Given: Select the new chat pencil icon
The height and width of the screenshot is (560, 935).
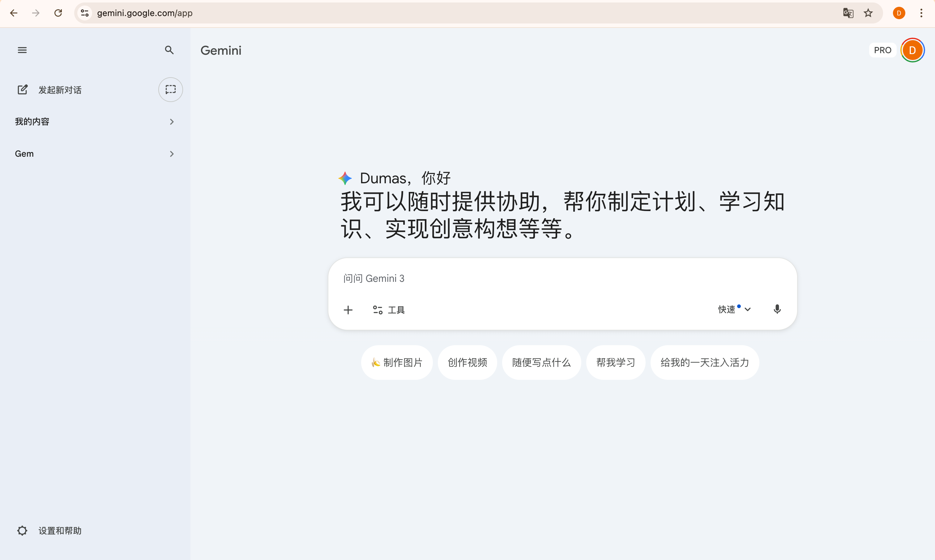Looking at the screenshot, I should pyautogui.click(x=23, y=89).
